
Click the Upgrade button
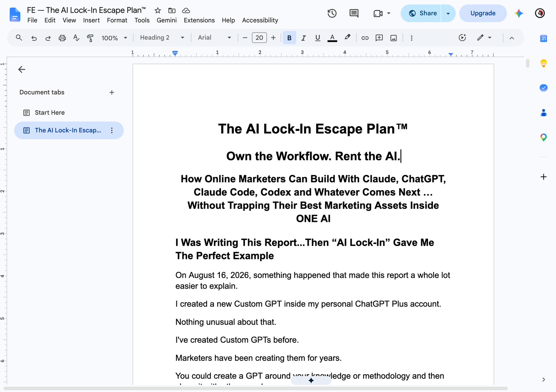[x=483, y=13]
